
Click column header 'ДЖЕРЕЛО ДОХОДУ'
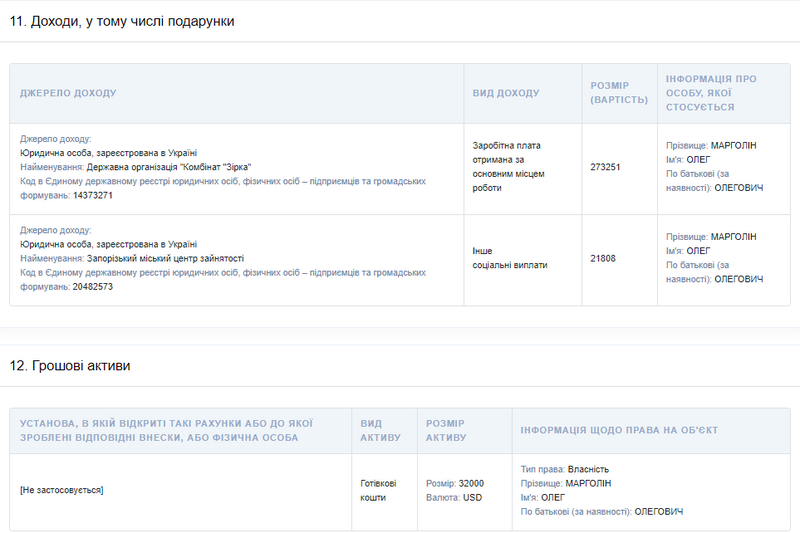(x=68, y=93)
